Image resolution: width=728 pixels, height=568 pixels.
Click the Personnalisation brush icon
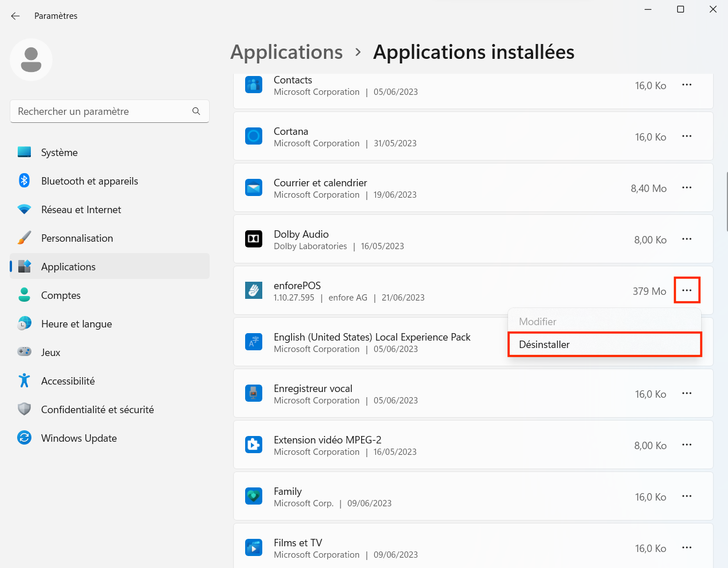[24, 238]
